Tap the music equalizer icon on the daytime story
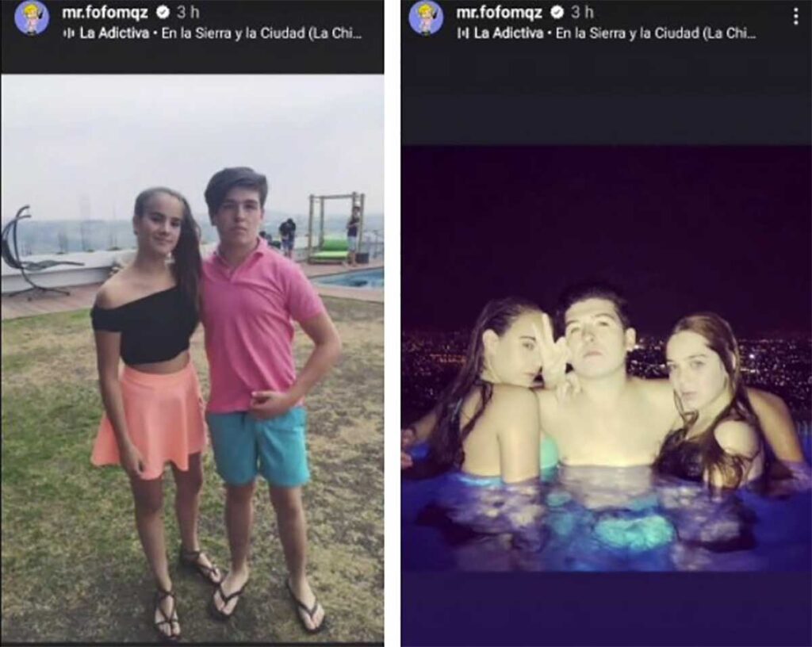812x647 pixels. pos(68,33)
